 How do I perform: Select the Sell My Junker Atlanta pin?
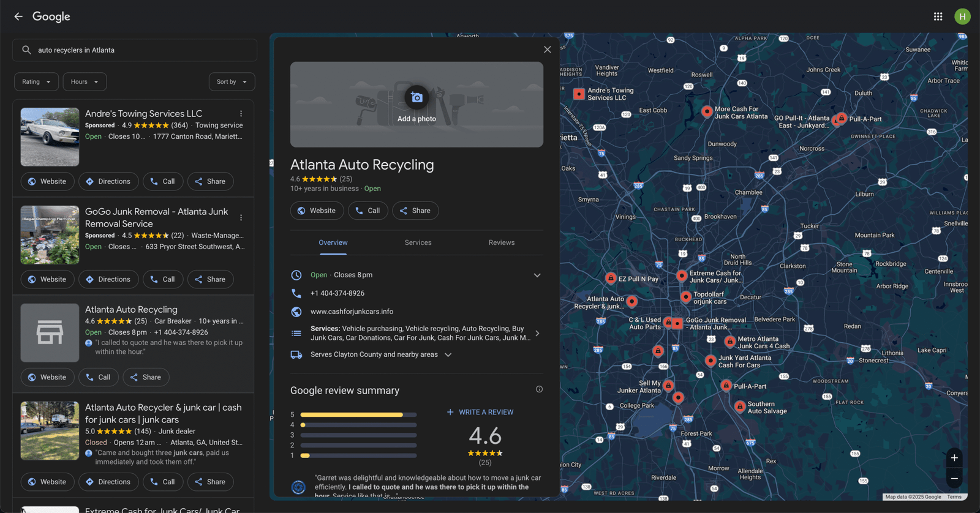669,385
